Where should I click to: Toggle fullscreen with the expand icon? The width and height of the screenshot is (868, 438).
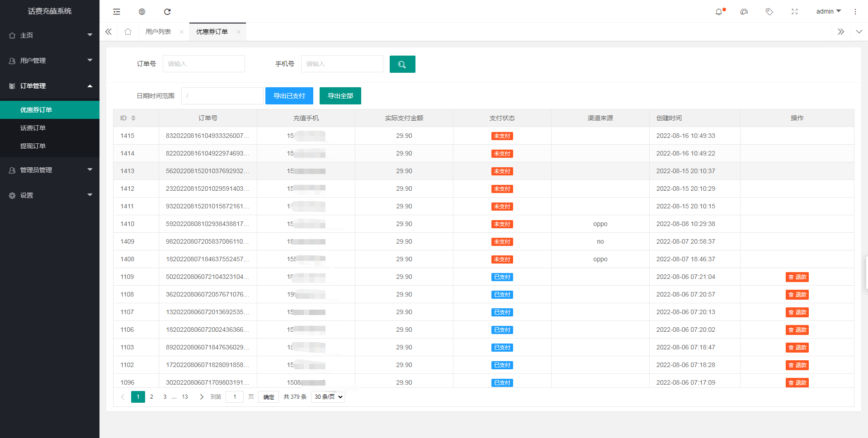[x=795, y=12]
